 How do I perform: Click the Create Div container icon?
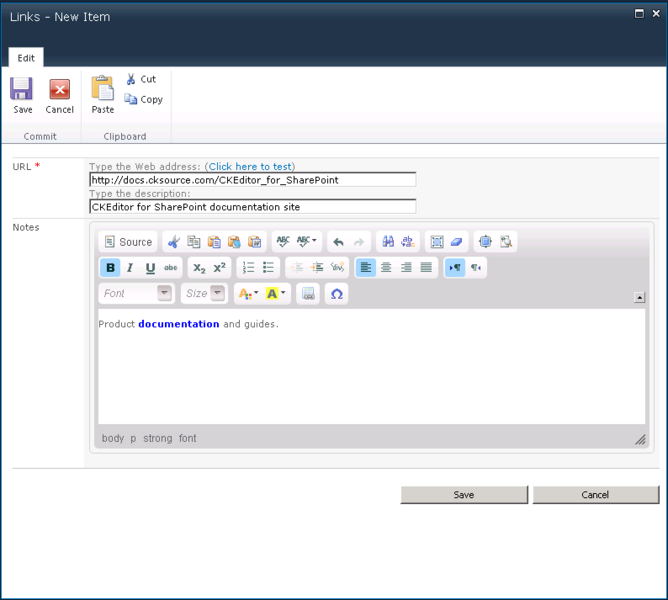pos(337,268)
